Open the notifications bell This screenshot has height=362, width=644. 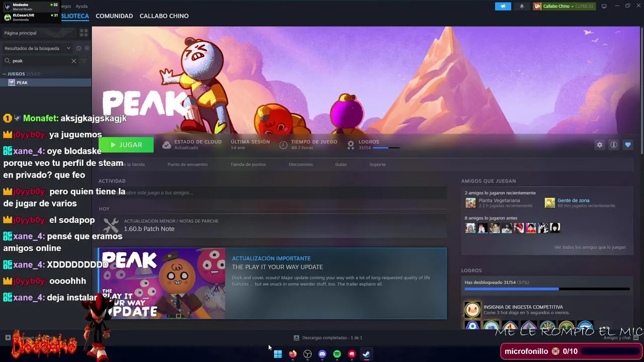coord(522,6)
